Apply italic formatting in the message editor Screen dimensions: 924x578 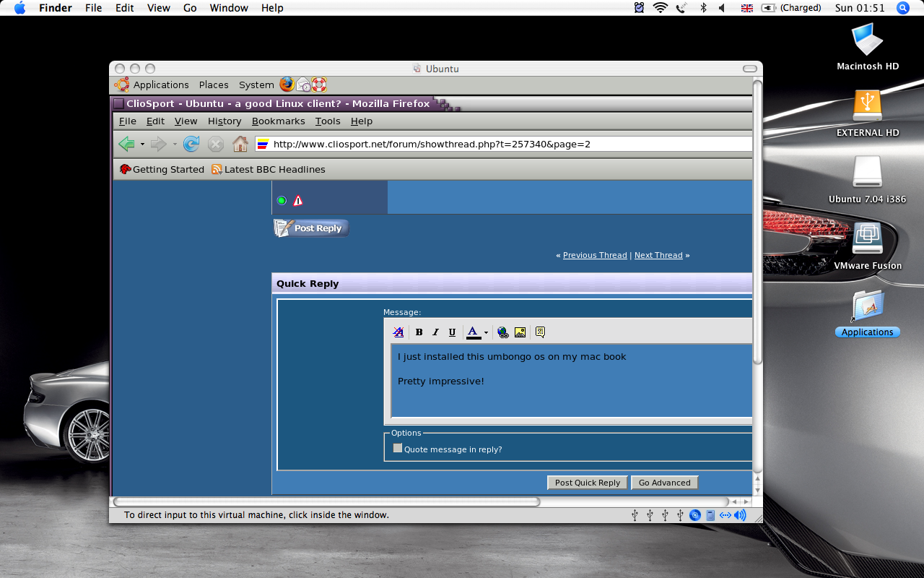click(435, 332)
